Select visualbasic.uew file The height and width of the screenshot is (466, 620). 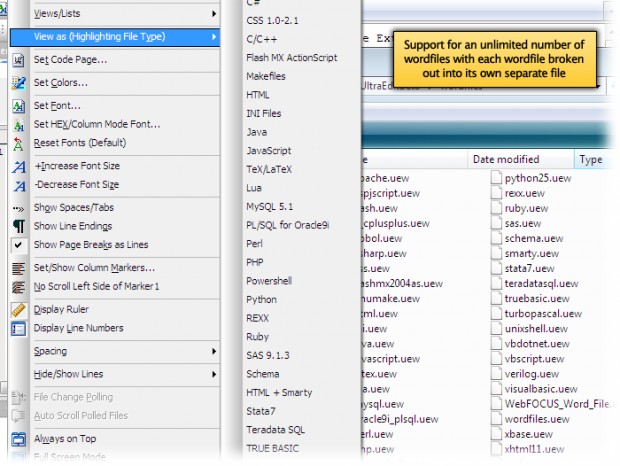541,389
